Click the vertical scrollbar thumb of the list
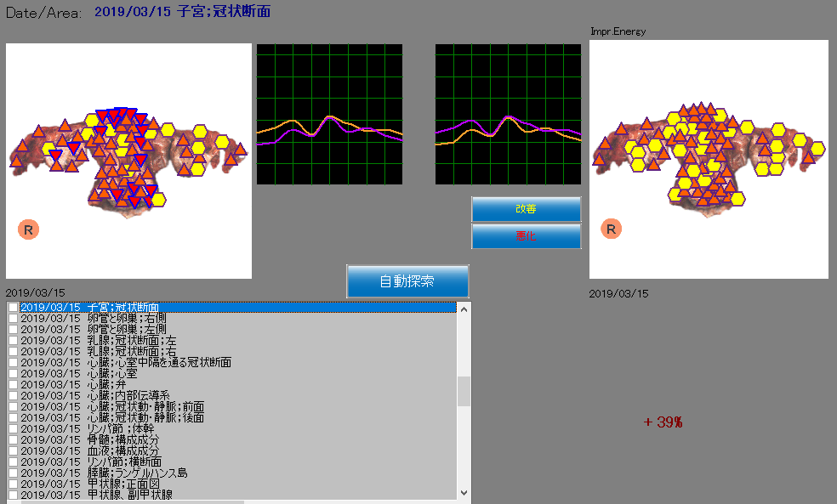This screenshot has width=837, height=504. click(464, 391)
